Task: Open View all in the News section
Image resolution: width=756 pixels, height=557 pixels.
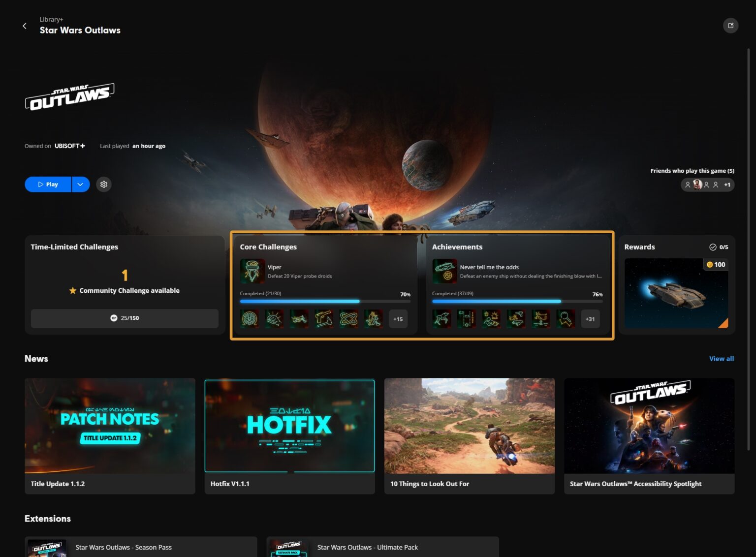Action: pyautogui.click(x=721, y=358)
